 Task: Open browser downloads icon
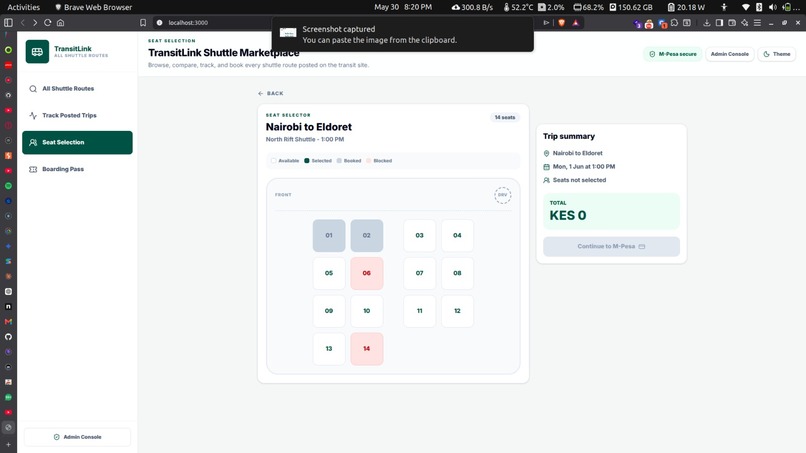point(707,23)
